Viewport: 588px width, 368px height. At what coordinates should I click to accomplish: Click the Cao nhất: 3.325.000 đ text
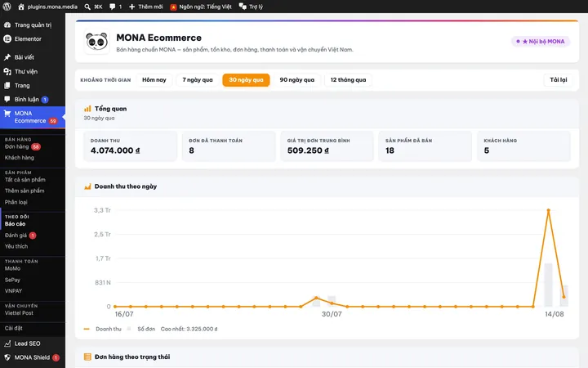coord(189,329)
